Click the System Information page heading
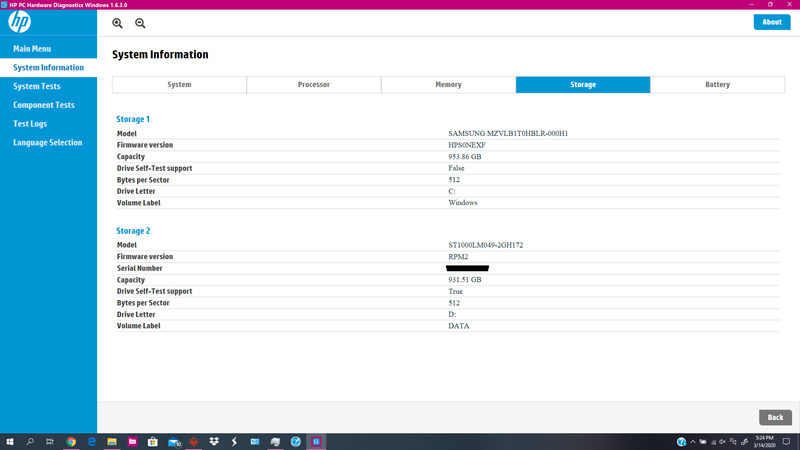Image resolution: width=800 pixels, height=450 pixels. point(160,55)
